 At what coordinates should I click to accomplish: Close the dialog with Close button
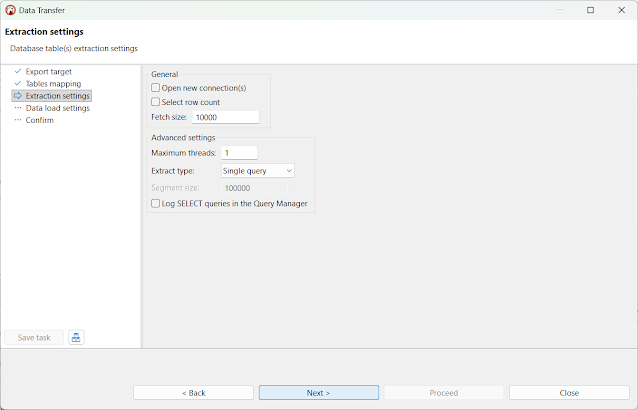click(569, 393)
